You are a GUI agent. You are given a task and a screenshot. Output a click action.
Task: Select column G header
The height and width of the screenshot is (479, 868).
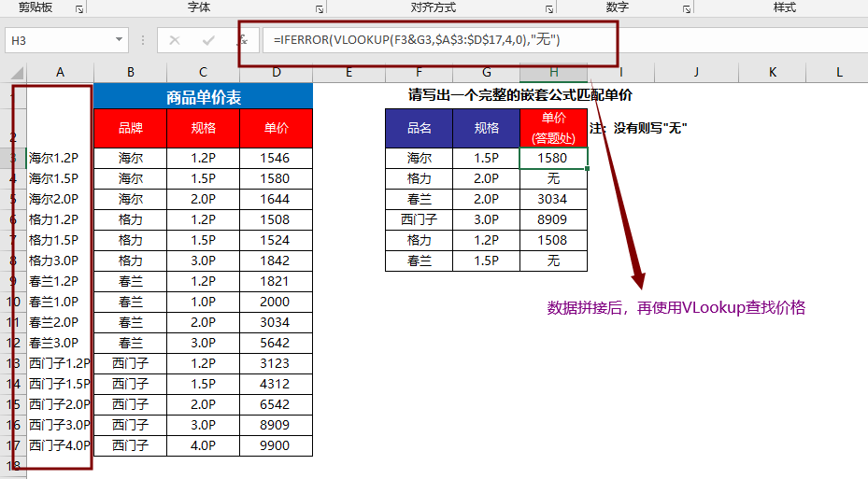click(x=486, y=73)
